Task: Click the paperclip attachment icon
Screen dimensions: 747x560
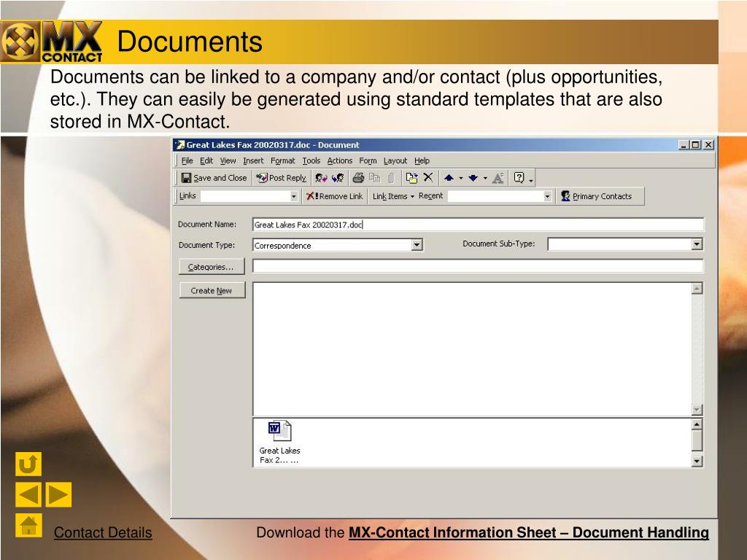Action: pos(391,178)
